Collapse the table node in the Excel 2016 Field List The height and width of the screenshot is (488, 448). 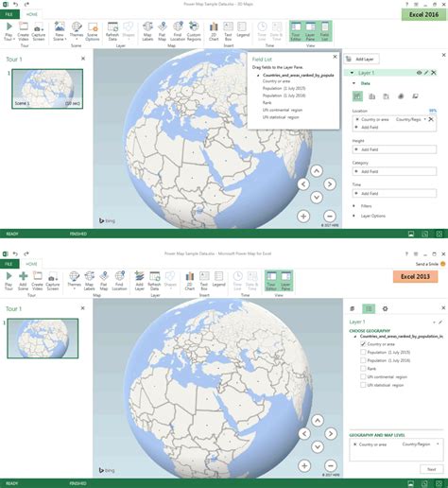pyautogui.click(x=258, y=76)
